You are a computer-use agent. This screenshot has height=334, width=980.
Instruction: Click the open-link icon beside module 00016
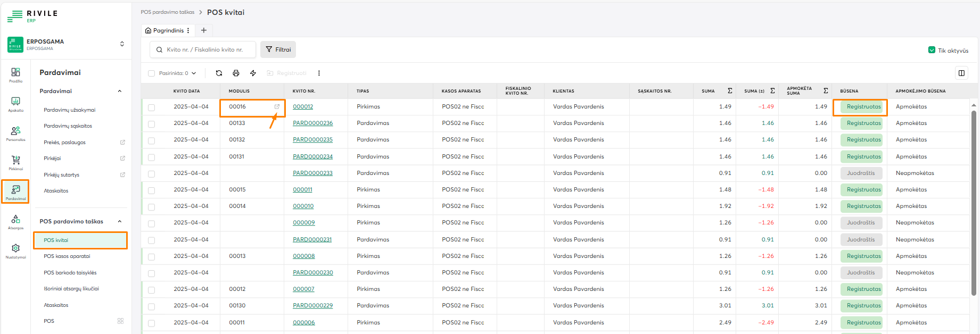[277, 107]
